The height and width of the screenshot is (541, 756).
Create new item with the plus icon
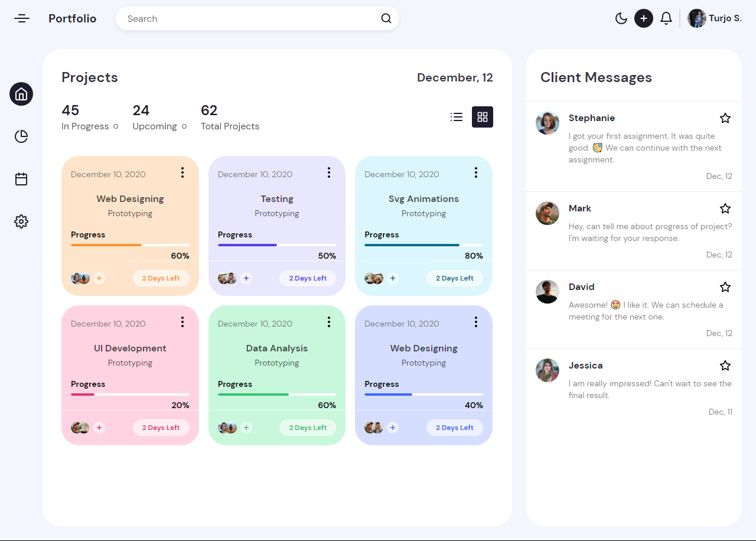click(x=644, y=18)
